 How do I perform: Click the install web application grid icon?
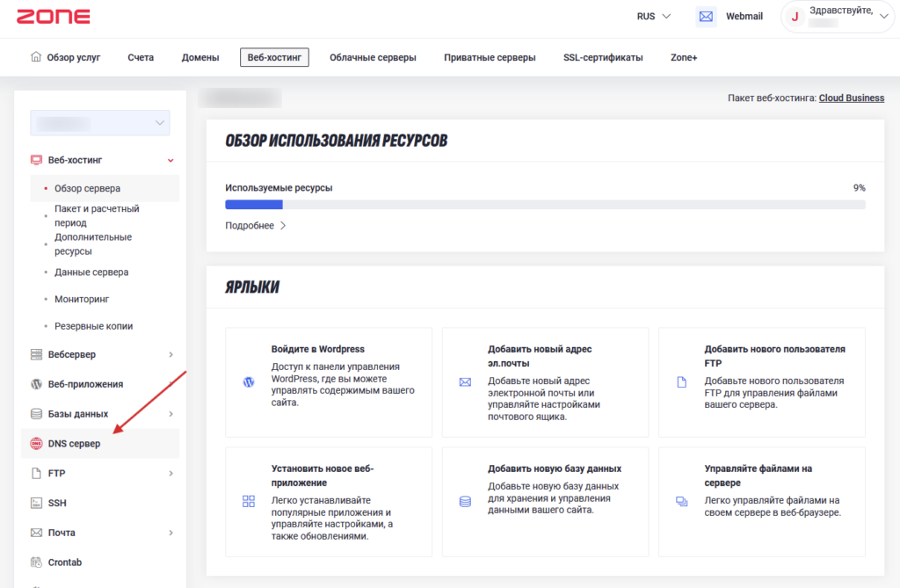pyautogui.click(x=248, y=501)
